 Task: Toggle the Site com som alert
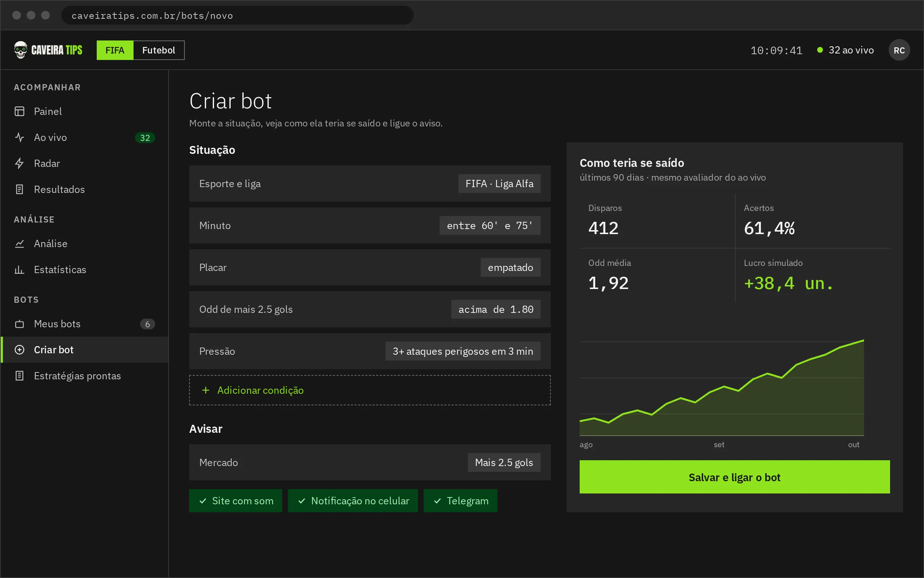tap(236, 500)
